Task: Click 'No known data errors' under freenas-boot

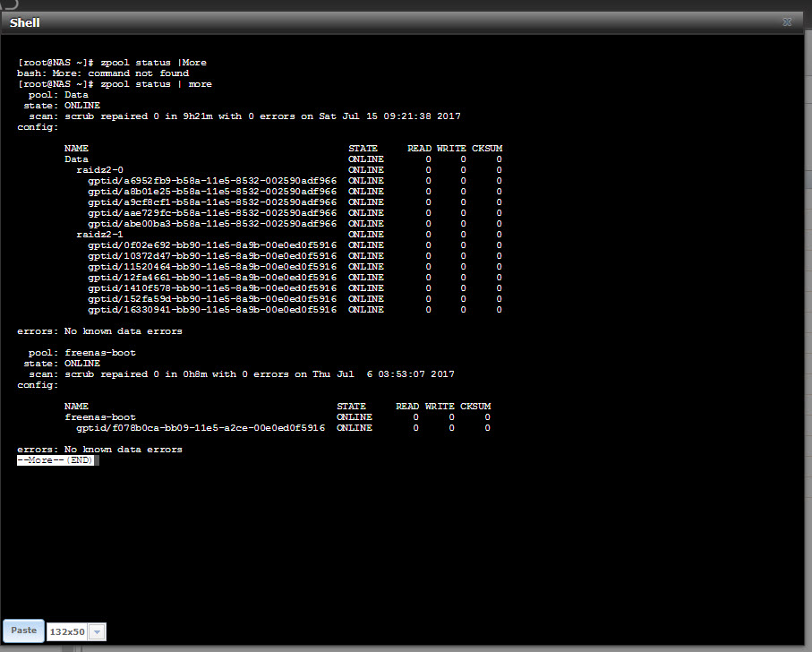Action: [124, 450]
